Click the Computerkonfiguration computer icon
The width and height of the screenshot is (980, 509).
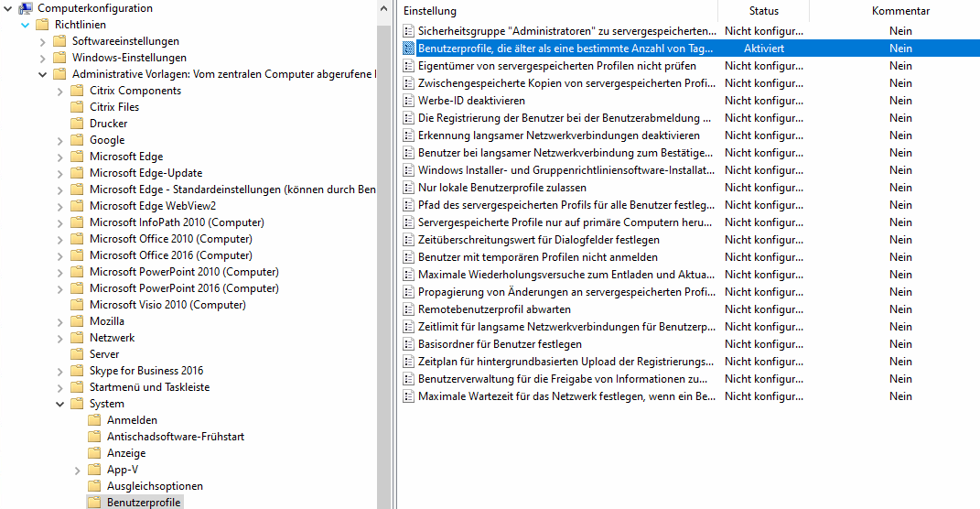coord(26,8)
